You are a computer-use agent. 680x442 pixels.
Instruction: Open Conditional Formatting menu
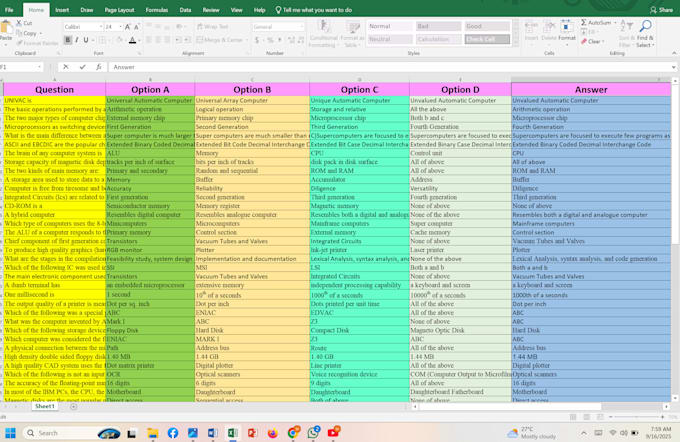click(323, 33)
